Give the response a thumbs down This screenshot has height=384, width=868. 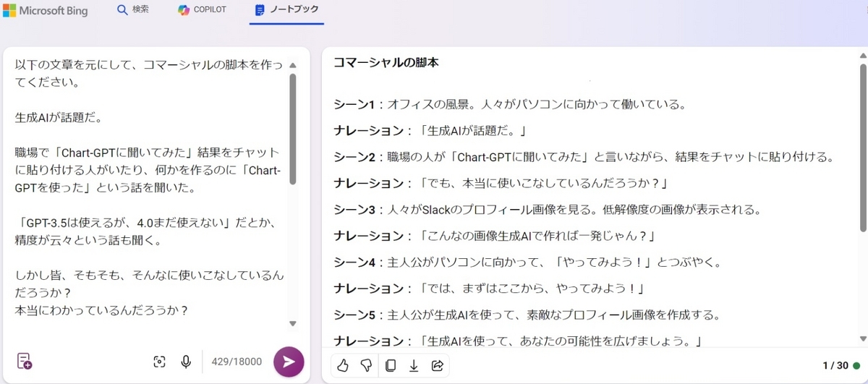(367, 366)
